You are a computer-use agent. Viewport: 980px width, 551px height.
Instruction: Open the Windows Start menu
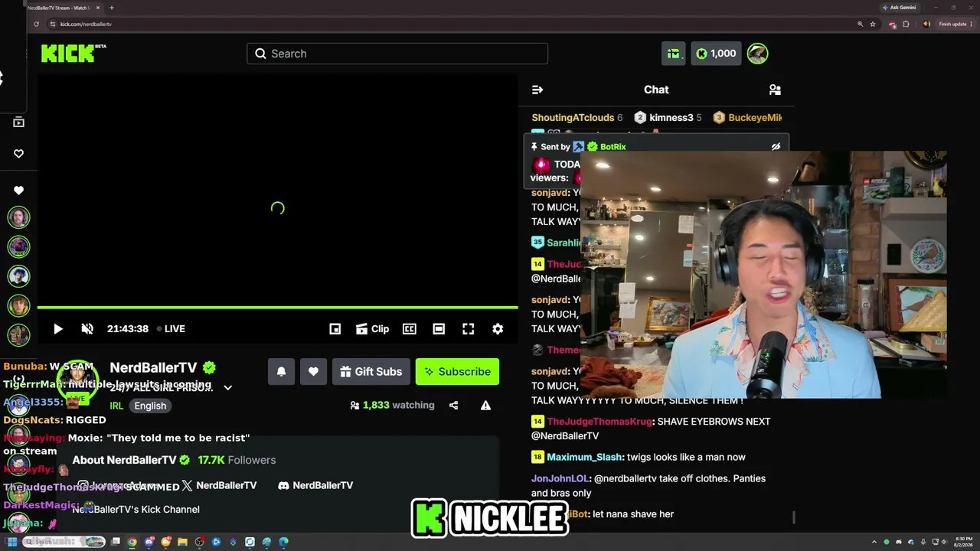point(11,542)
